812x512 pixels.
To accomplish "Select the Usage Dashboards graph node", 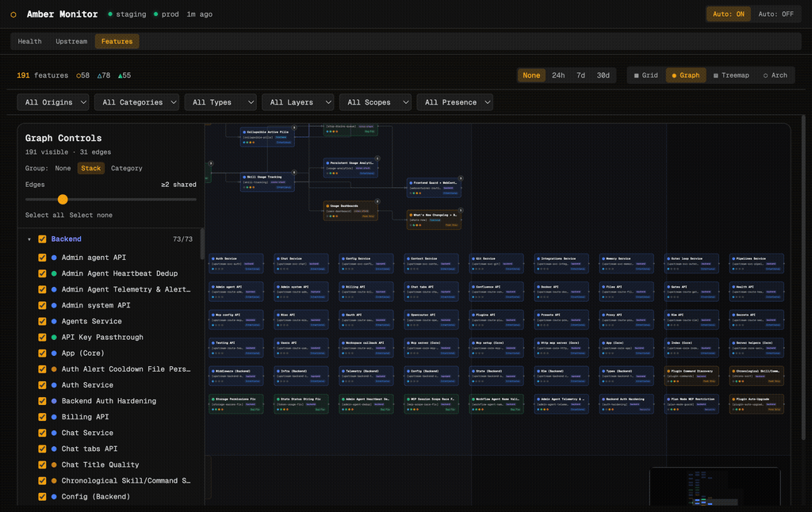I will 350,211.
